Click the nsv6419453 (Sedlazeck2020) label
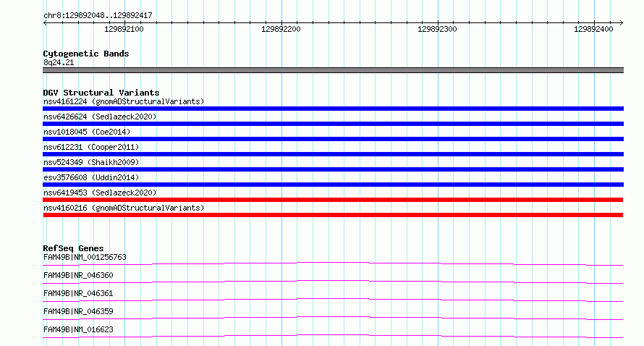This screenshot has width=644, height=346. pyautogui.click(x=100, y=193)
